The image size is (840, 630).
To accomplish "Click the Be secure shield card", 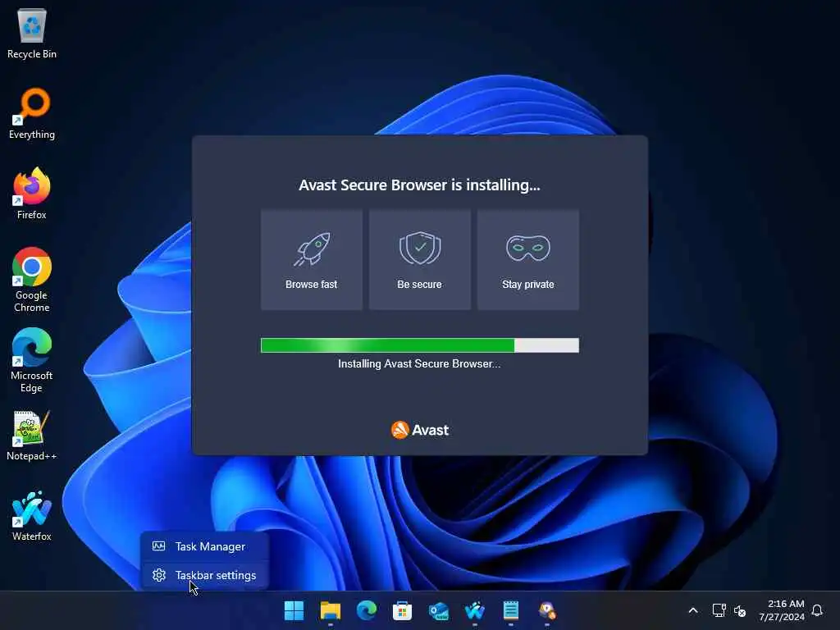I will tap(419, 260).
